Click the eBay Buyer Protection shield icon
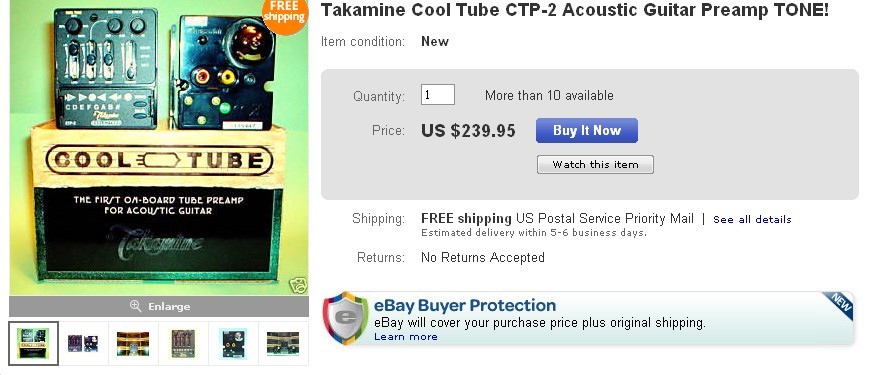 pyautogui.click(x=345, y=318)
